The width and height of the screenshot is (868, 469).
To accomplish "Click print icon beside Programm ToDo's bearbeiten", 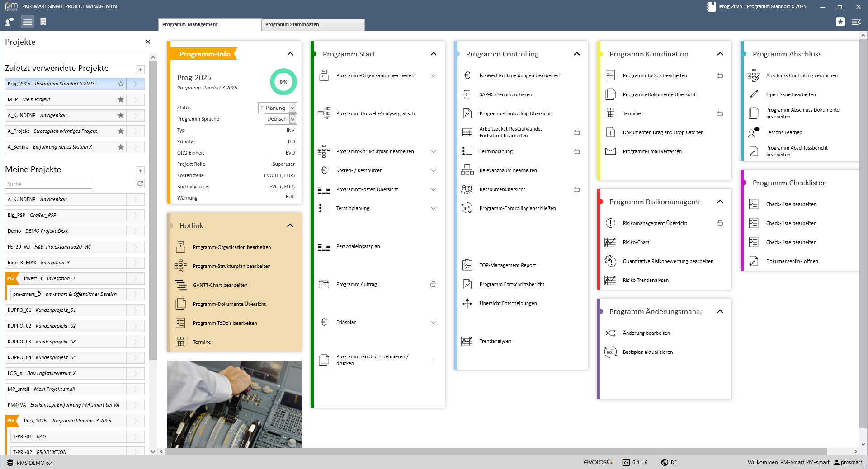I will pos(720,75).
